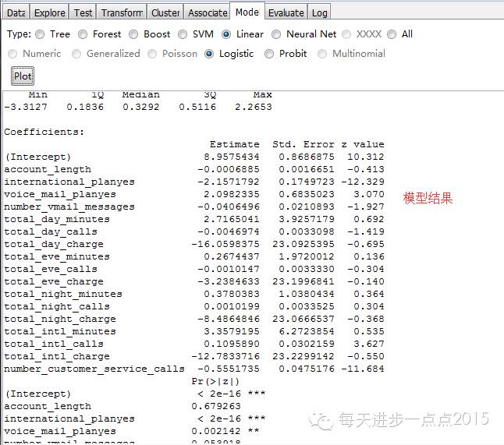View the Log tab
Viewport: 504px width, 445px height.
[319, 12]
